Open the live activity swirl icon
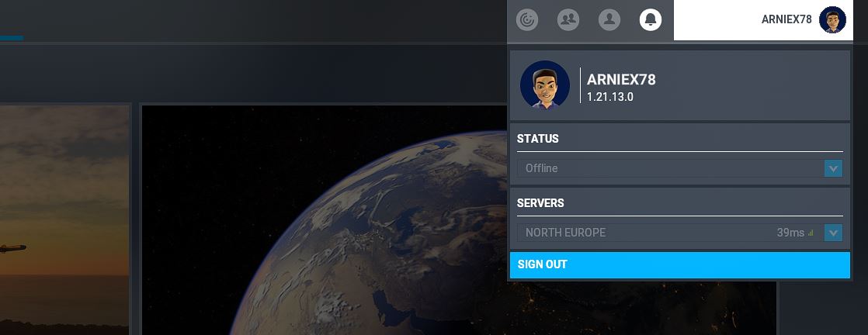This screenshot has height=335, width=868. click(x=527, y=20)
